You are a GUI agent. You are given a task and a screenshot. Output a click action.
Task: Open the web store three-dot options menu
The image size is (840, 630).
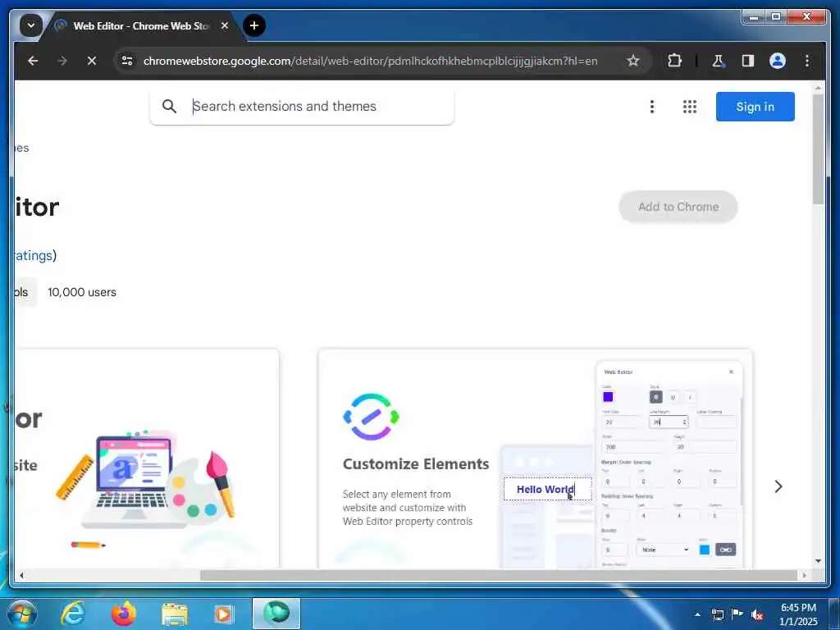coord(652,107)
